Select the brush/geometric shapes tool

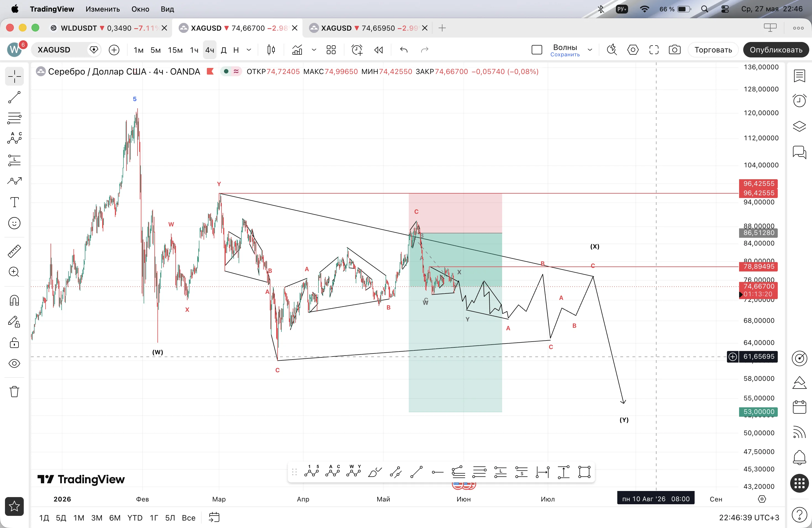[x=14, y=181]
